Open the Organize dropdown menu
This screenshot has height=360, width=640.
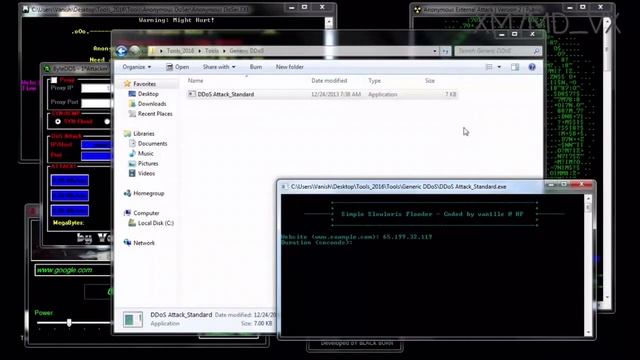click(137, 67)
